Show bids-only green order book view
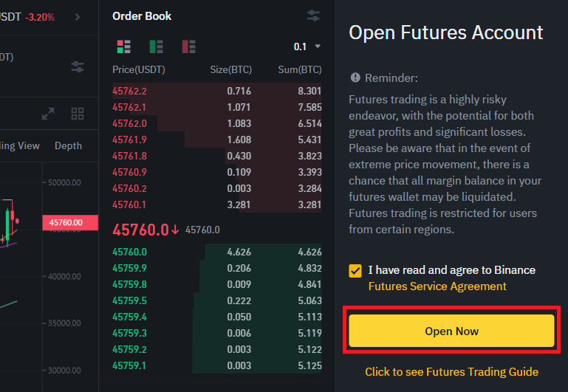 click(x=156, y=47)
